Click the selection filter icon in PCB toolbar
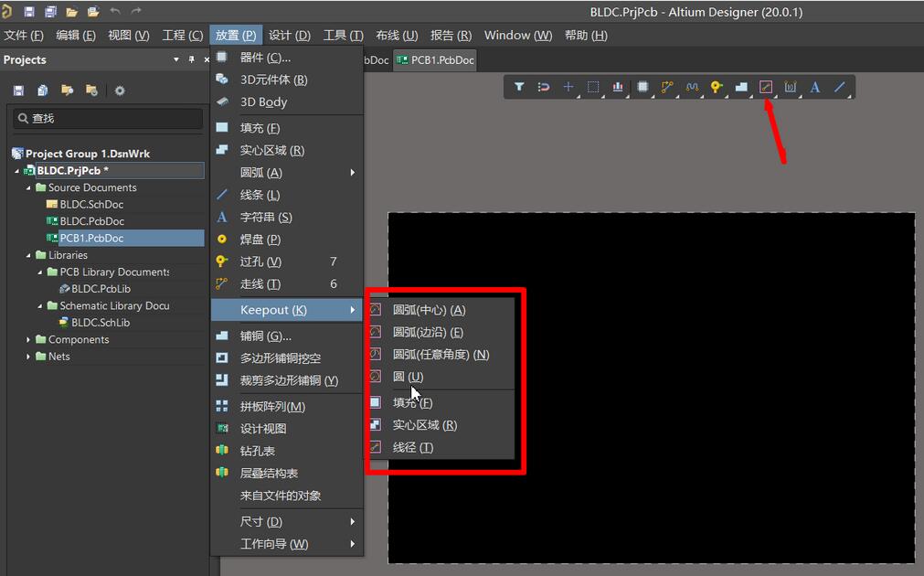This screenshot has height=576, width=924. [x=519, y=87]
